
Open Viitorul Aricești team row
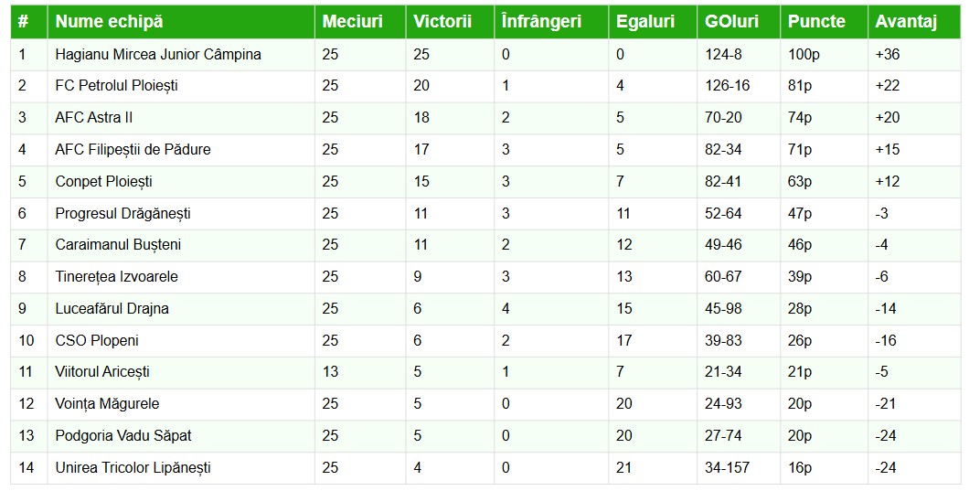coord(102,372)
